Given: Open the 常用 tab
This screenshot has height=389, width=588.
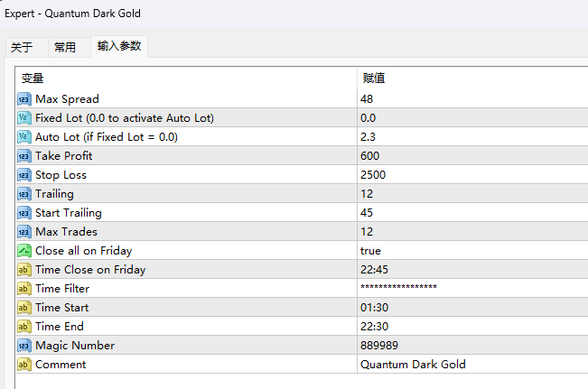Looking at the screenshot, I should click(x=65, y=48).
